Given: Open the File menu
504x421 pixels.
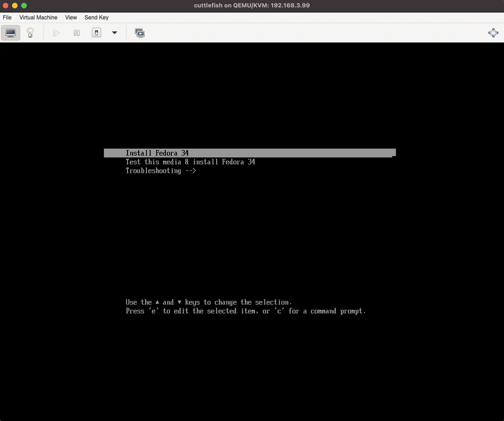Looking at the screenshot, I should click(7, 17).
